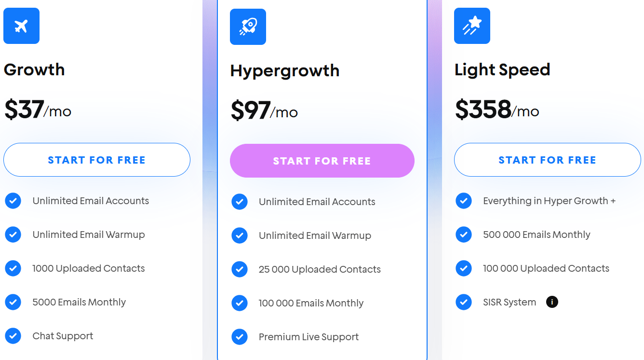
Task: Click the rocket icon above Hypergrowth plan
Action: tap(248, 27)
